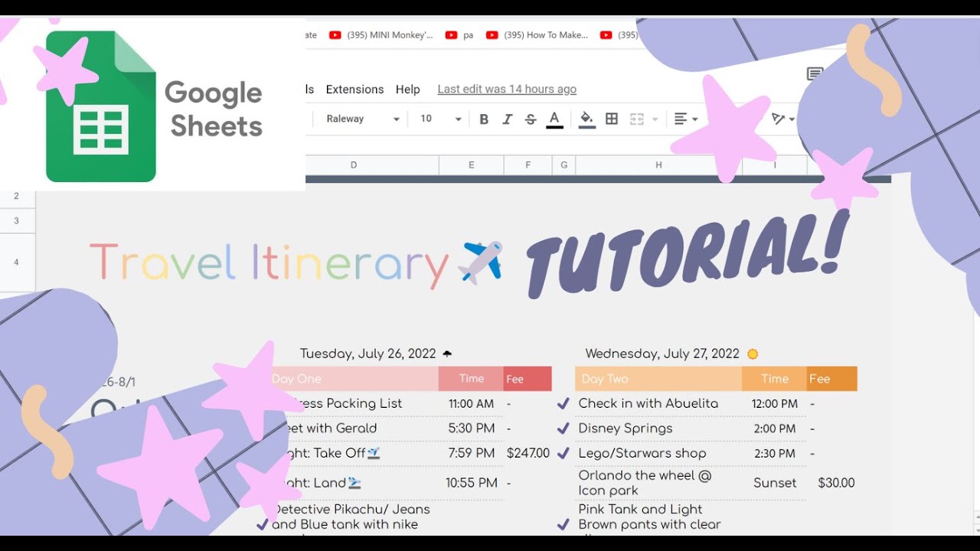Switch to '(395) How To Make' tab
980x551 pixels.
[x=537, y=34]
